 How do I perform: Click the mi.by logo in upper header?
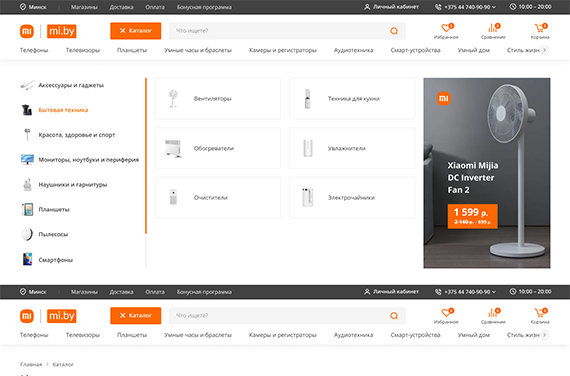[x=62, y=31]
